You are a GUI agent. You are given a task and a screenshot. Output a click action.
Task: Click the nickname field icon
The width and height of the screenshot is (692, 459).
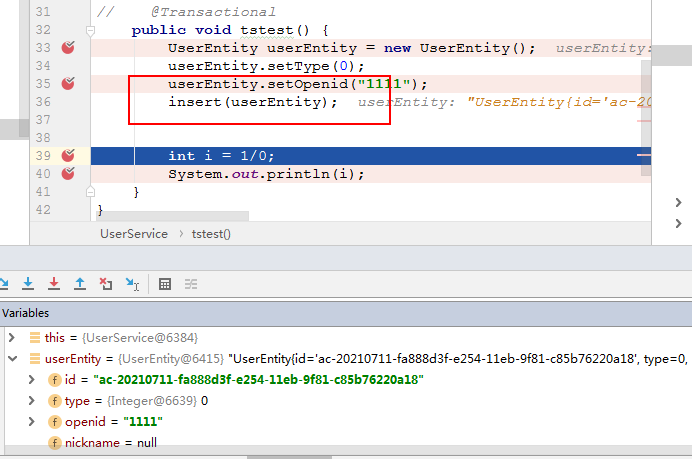pos(54,443)
